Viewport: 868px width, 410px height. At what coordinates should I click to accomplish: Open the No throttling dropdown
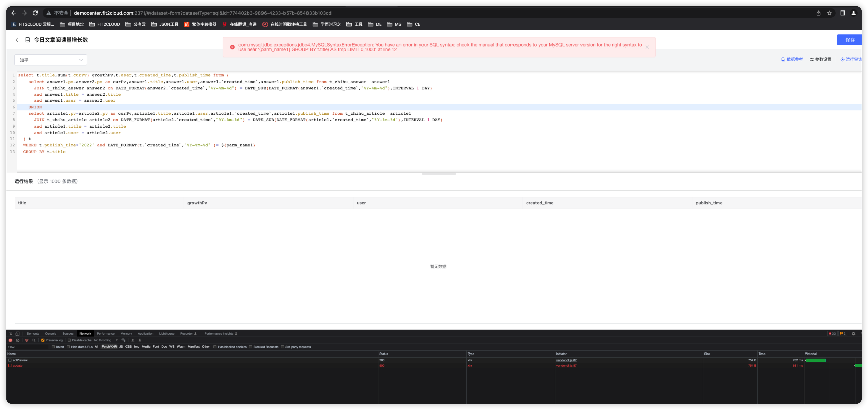coord(105,340)
